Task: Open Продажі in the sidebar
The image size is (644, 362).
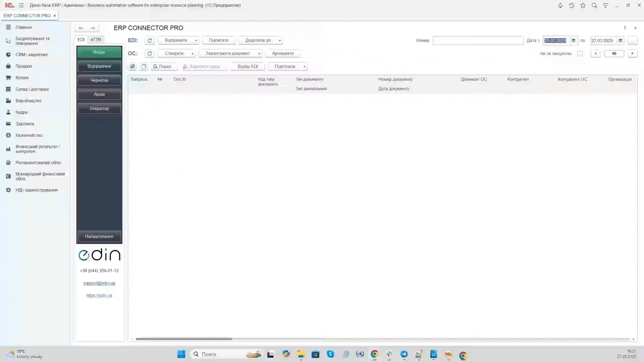Action: point(23,66)
